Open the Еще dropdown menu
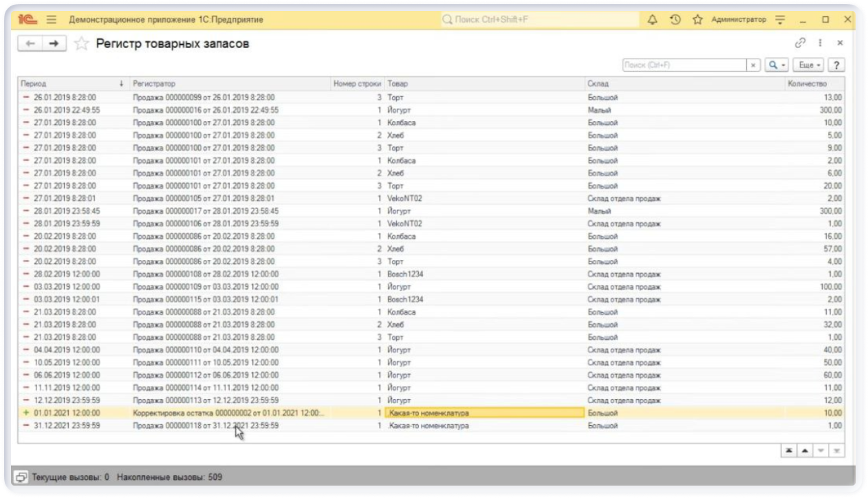The height and width of the screenshot is (498, 868). (809, 65)
